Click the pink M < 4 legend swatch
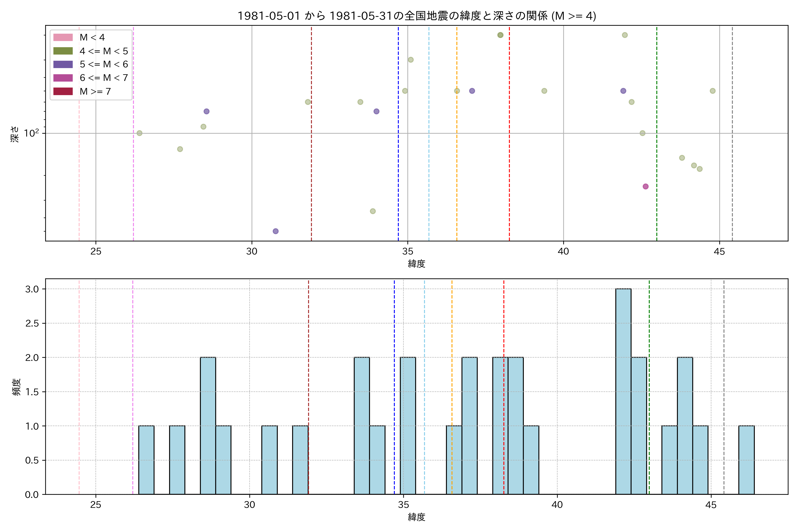Viewport: 798px width, 532px height. pyautogui.click(x=63, y=37)
